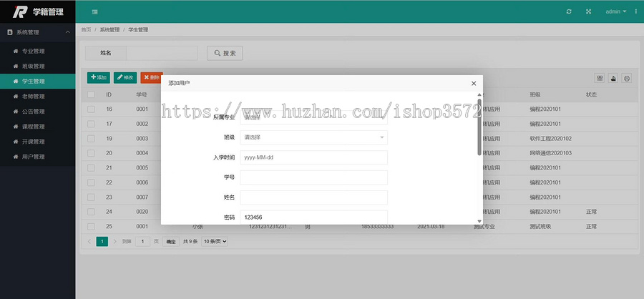Click dialog scrollbar down arrow
The width and height of the screenshot is (644, 299).
479,221
